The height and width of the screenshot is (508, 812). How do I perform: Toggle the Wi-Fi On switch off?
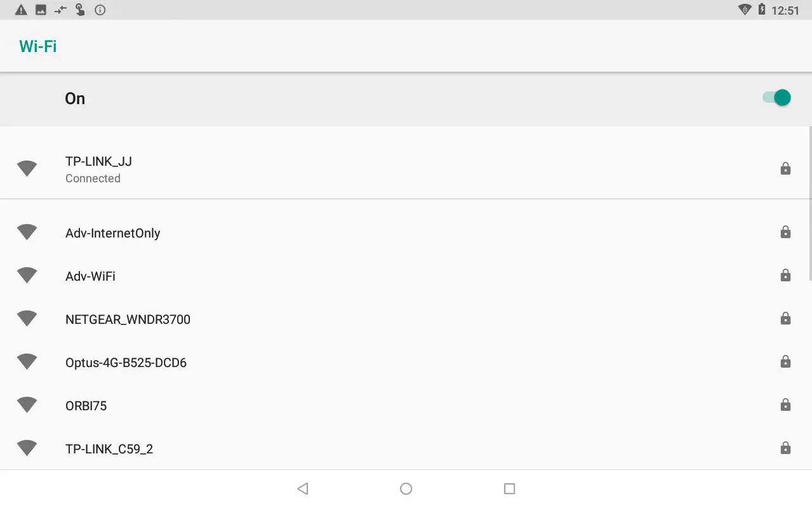point(776,98)
